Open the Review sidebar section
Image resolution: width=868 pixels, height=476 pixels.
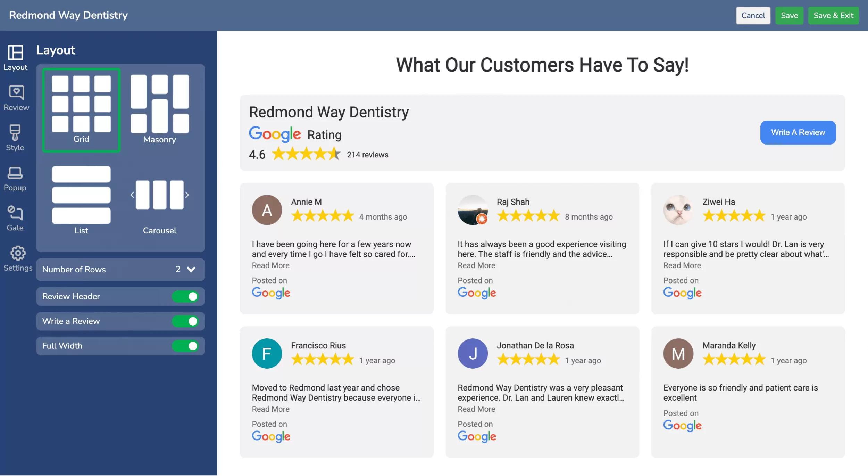16,98
